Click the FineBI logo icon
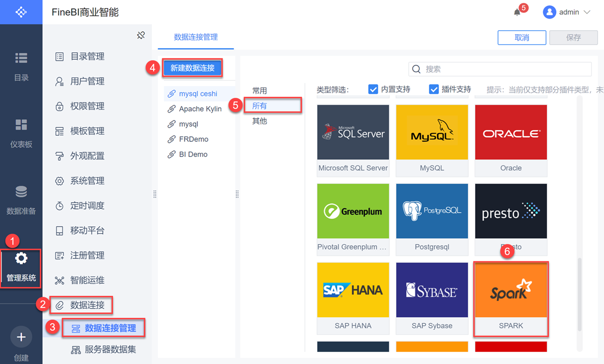604x364 pixels. click(x=21, y=12)
